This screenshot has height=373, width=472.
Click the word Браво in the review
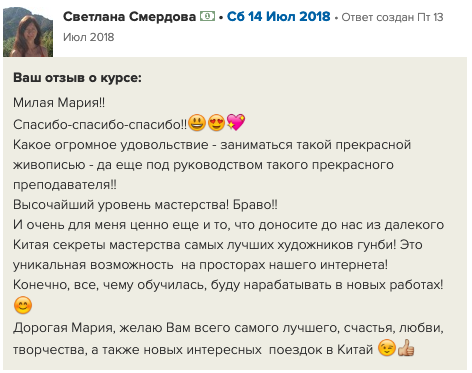255,204
